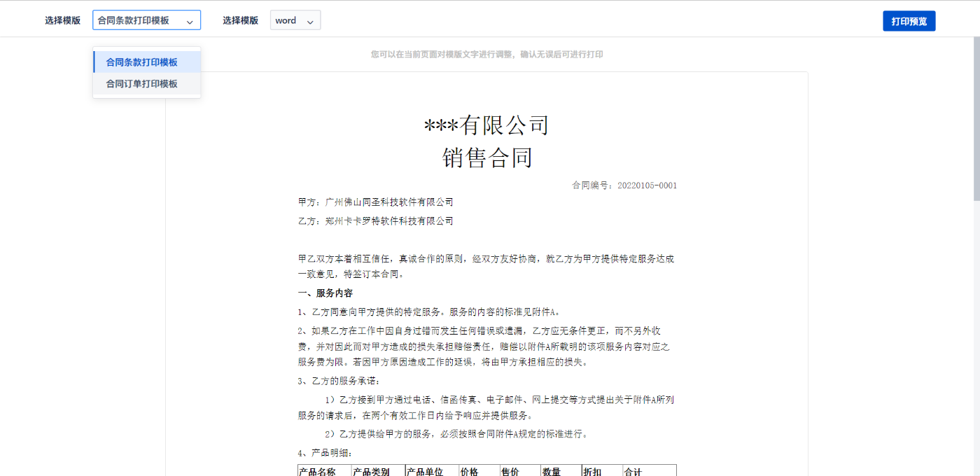Click the 产品单位 table header cell
This screenshot has height=476, width=980.
[432, 470]
